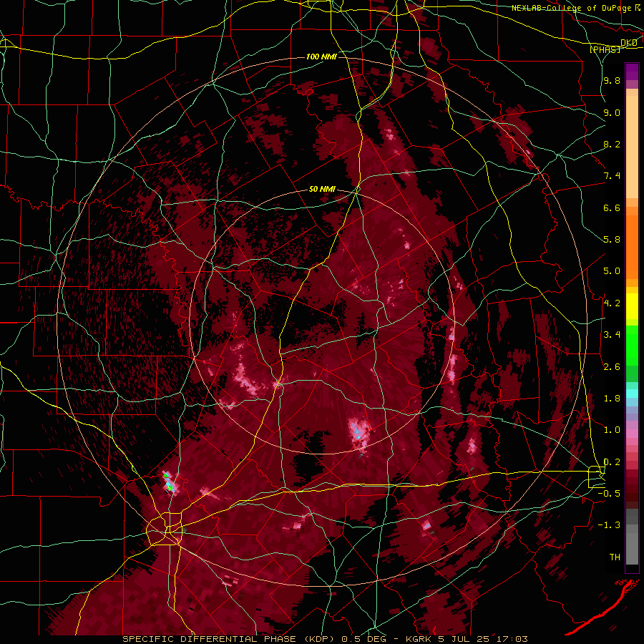Click the -1.3 scale value
644x644 pixels.
pos(609,525)
